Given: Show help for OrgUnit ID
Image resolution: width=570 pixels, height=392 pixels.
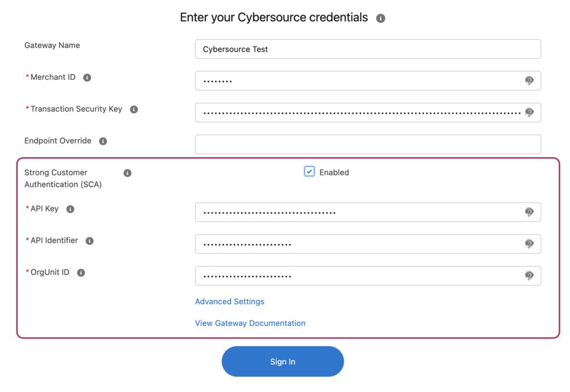Looking at the screenshot, I should 81,273.
